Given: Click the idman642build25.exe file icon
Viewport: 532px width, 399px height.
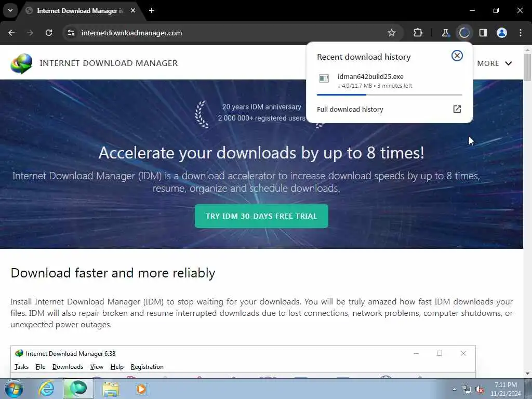Looking at the screenshot, I should point(324,79).
